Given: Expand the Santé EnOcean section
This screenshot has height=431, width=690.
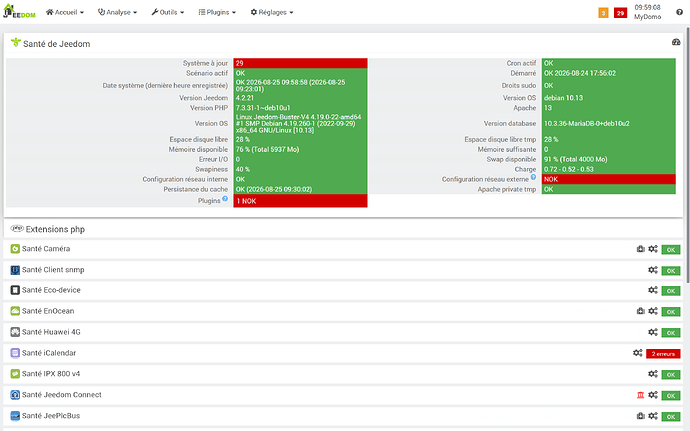Looking at the screenshot, I should pos(343,311).
